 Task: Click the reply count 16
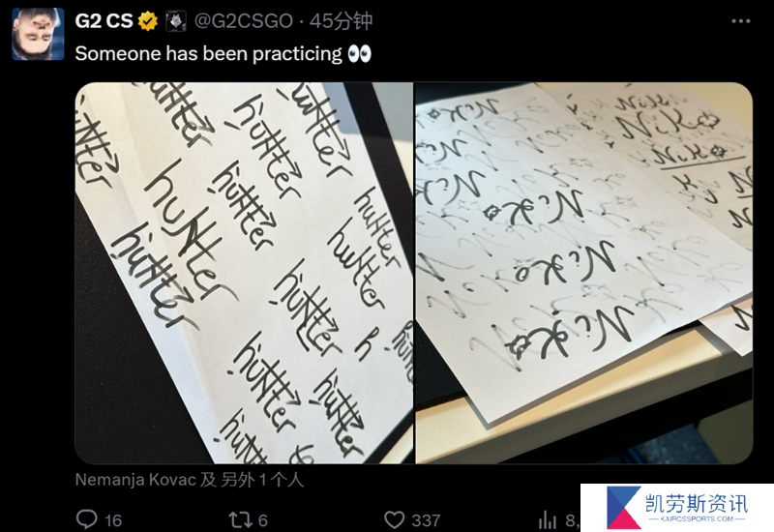click(x=113, y=520)
